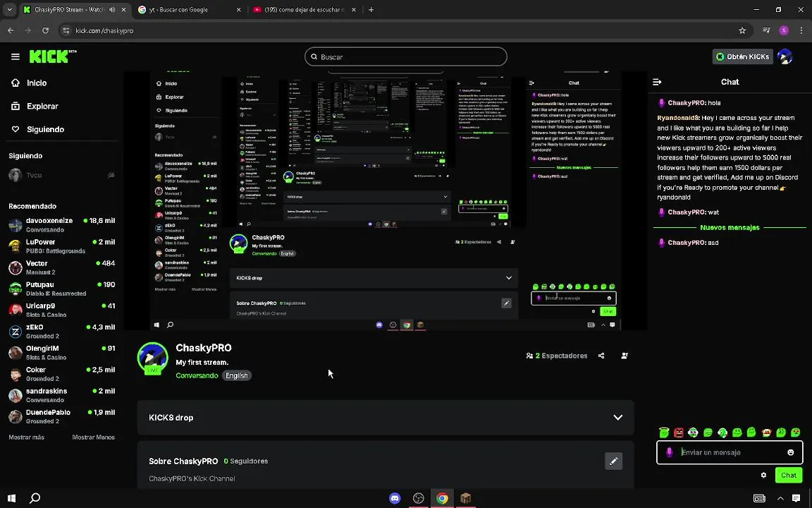The image size is (812, 508).
Task: Open the user profile avatar at top right
Action: click(x=785, y=56)
